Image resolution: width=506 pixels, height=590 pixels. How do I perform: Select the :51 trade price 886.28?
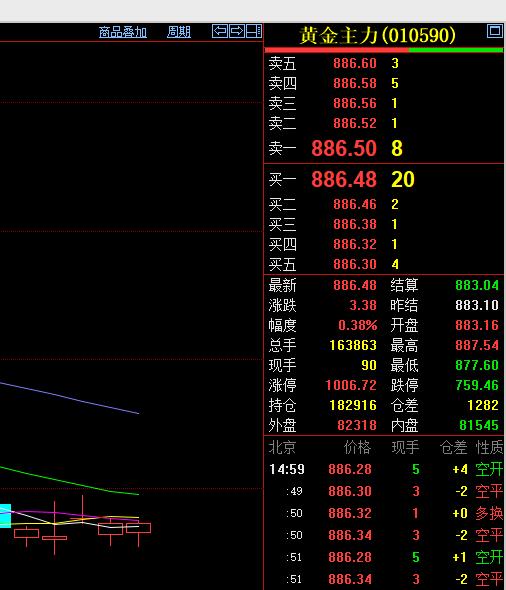tap(350, 557)
